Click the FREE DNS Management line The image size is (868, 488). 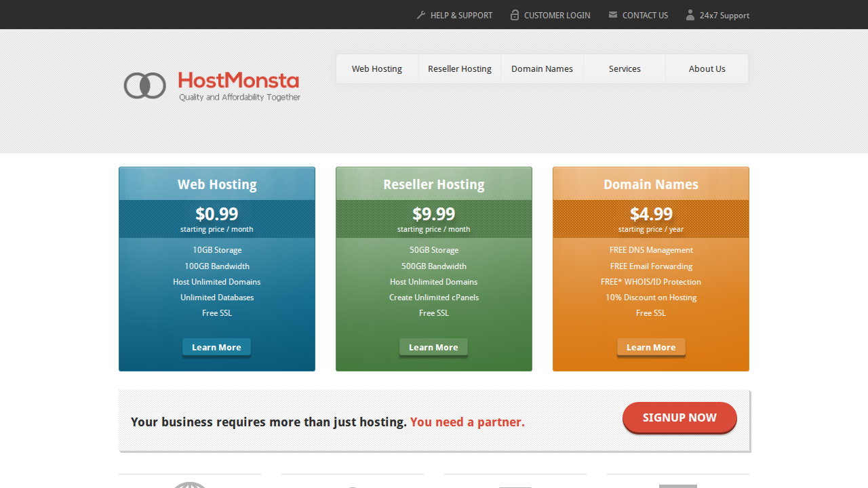(x=651, y=250)
